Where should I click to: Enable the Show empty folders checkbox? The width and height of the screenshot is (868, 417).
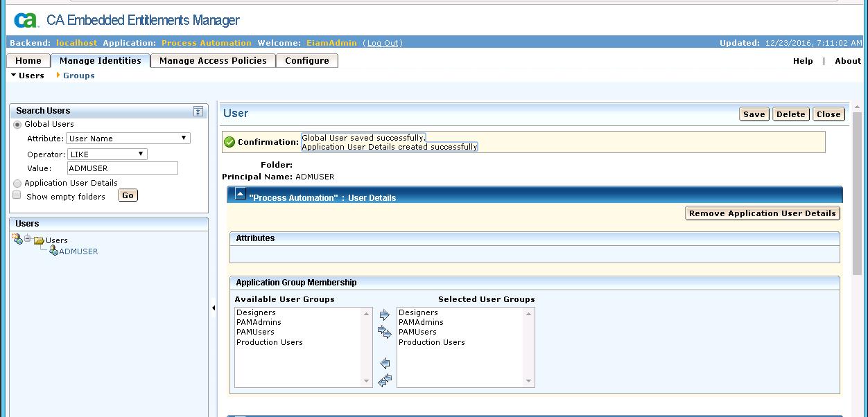coord(17,196)
